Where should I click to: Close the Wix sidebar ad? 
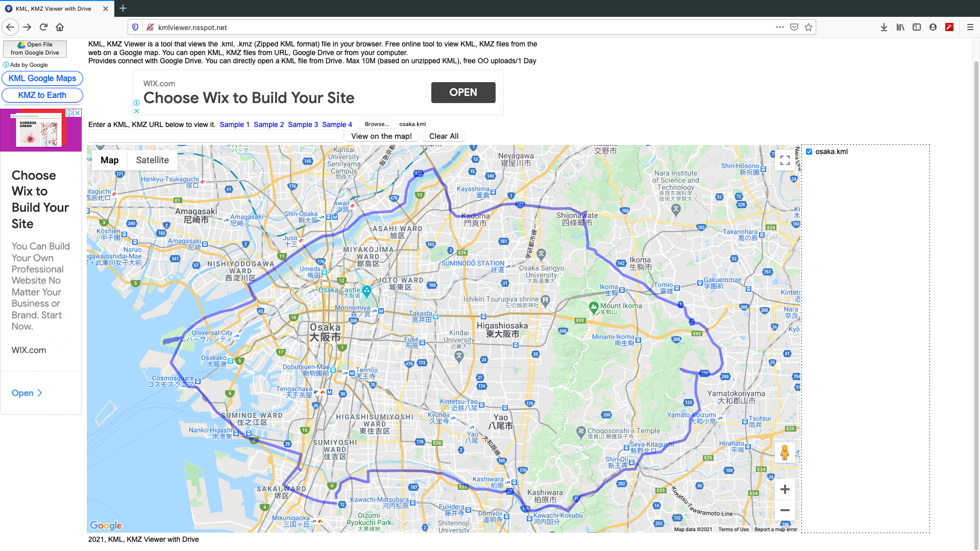pos(78,113)
